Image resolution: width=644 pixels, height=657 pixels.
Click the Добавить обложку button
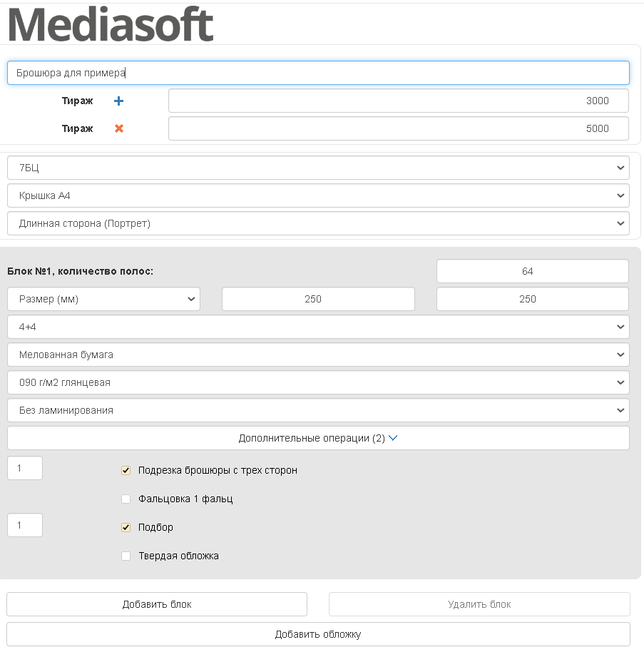tap(319, 634)
